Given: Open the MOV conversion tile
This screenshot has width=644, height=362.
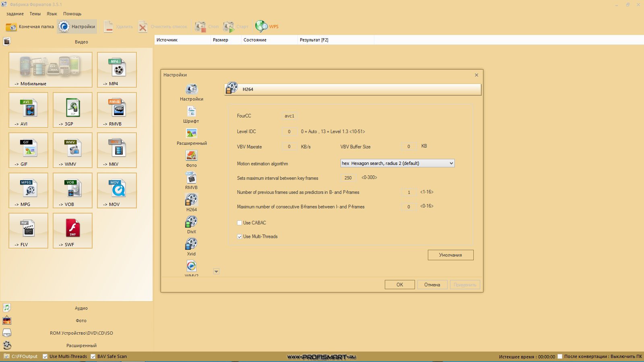Looking at the screenshot, I should (x=117, y=190).
